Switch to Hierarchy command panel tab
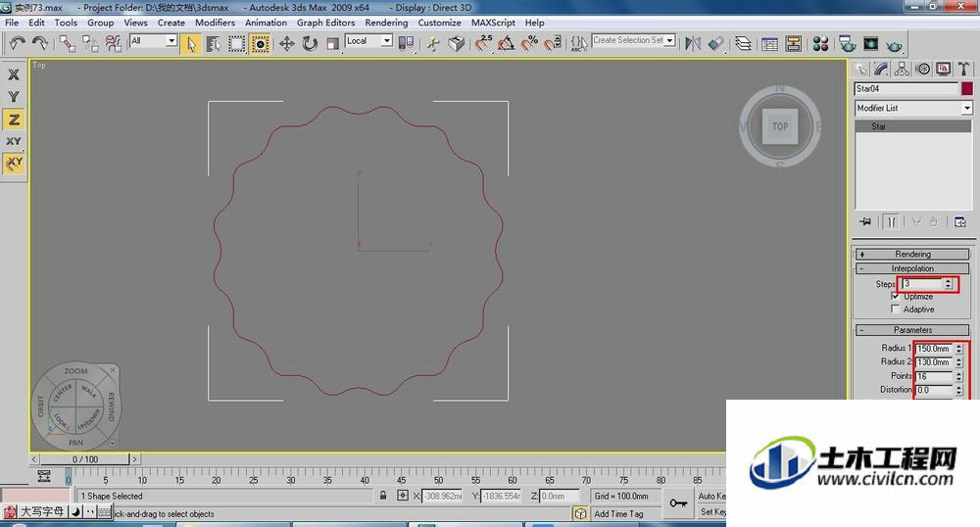 tap(902, 69)
